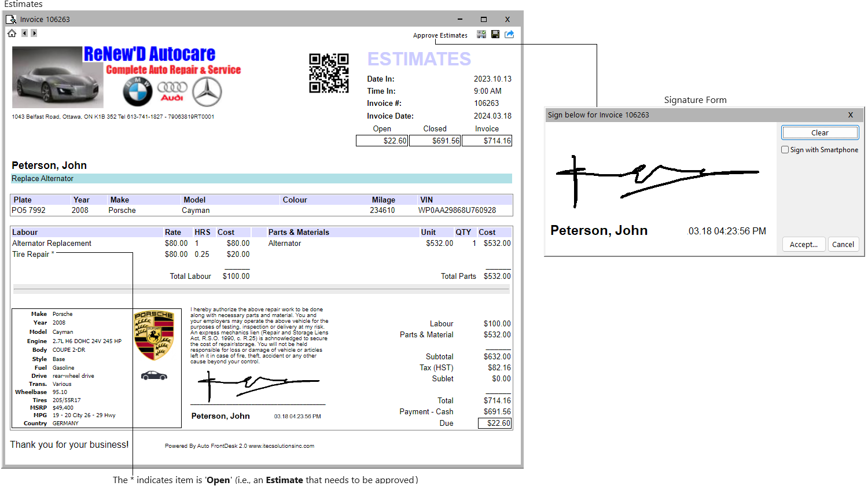Maximize the Invoice 106263 window

(x=484, y=19)
